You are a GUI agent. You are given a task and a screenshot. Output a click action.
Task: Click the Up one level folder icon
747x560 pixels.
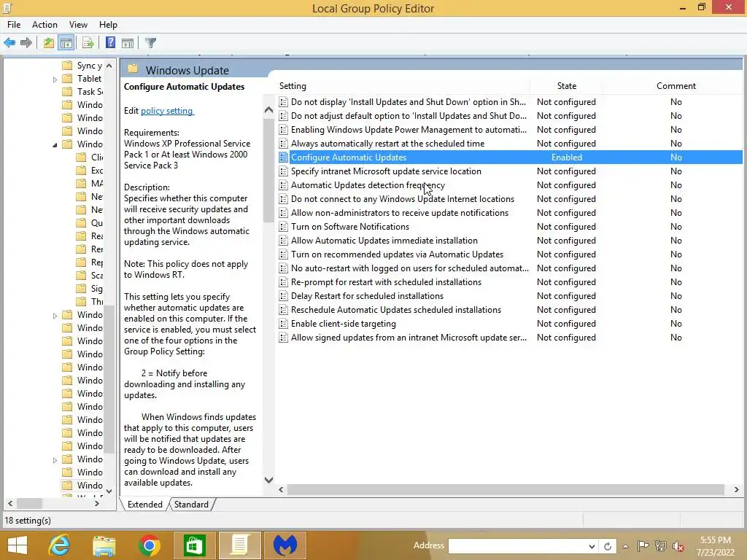click(x=49, y=43)
